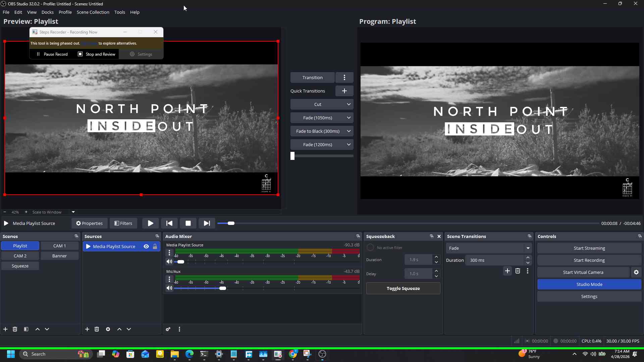Image resolution: width=644 pixels, height=362 pixels.
Task: Hide Media Playlist Source with eye icon
Action: click(x=146, y=246)
